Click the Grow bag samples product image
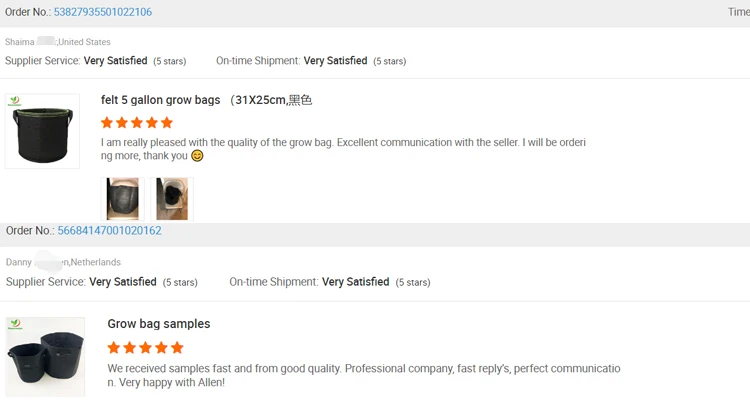750x400 pixels. (x=46, y=356)
